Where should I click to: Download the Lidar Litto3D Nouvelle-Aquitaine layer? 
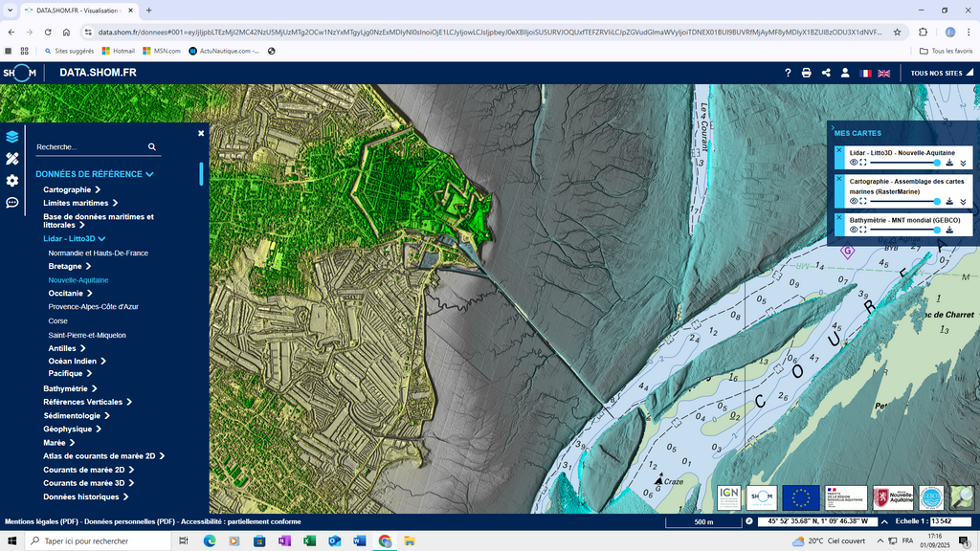[949, 163]
